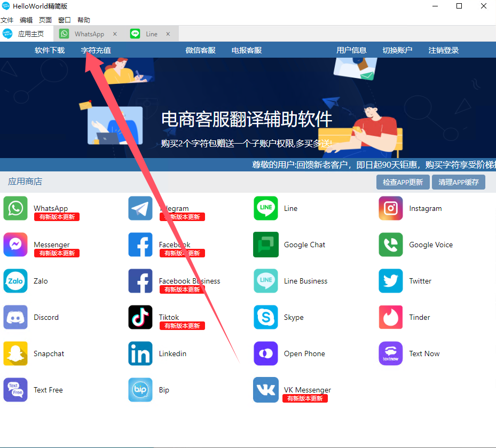The width and height of the screenshot is (496, 448).
Task: Open the 页面 menu
Action: click(x=45, y=20)
